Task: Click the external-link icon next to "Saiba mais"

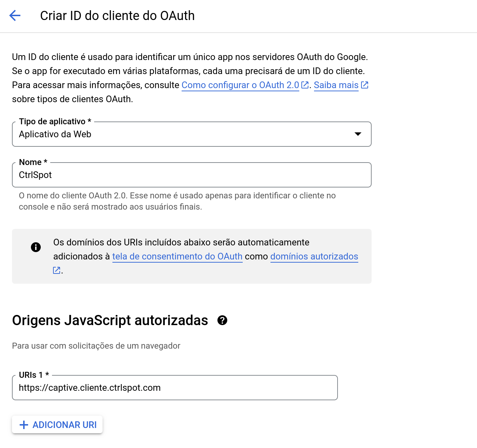Action: coord(365,85)
